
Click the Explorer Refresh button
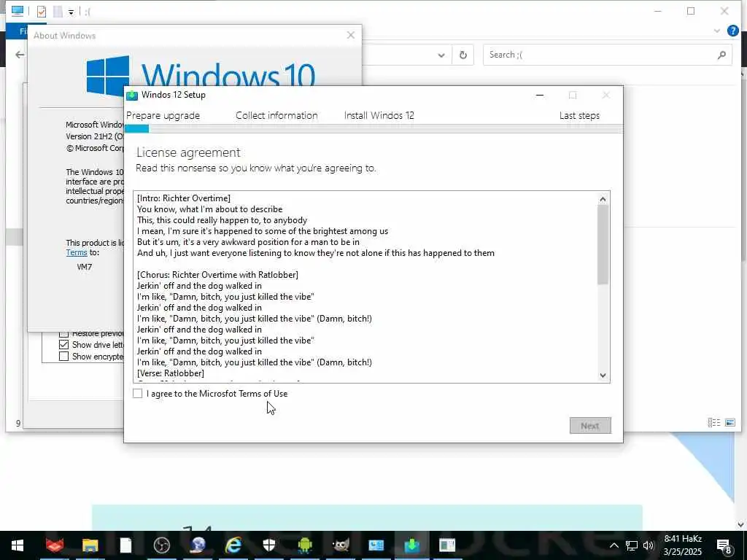pyautogui.click(x=463, y=55)
